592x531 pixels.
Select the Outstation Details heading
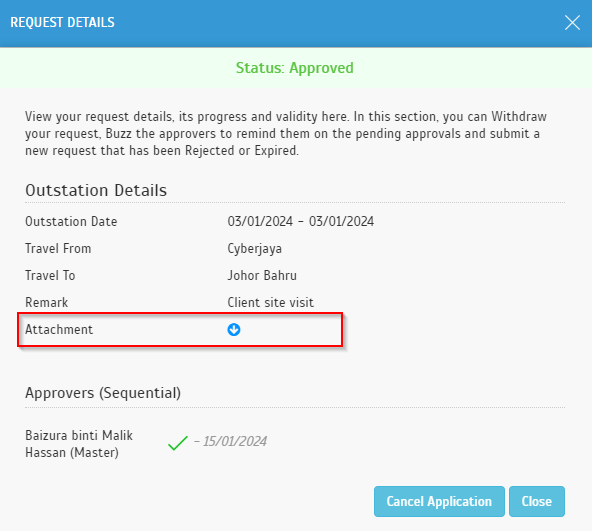[x=96, y=190]
